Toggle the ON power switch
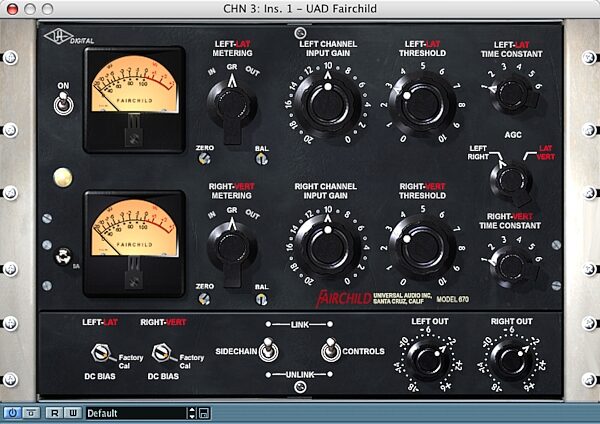600x424 pixels. click(64, 104)
